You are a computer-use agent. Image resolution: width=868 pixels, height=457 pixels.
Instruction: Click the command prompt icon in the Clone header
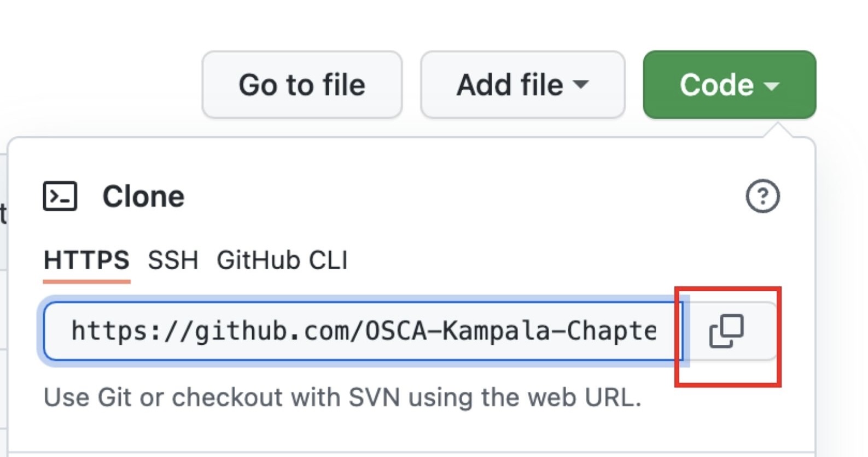tap(61, 196)
